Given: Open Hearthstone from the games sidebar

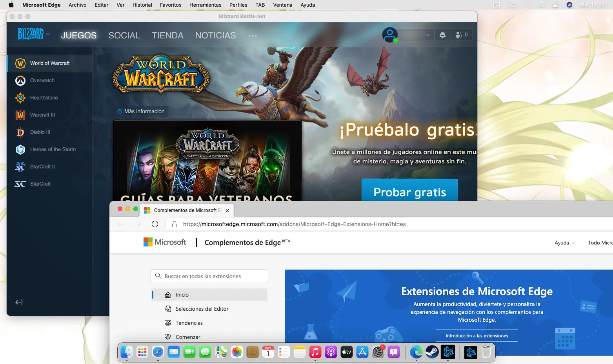Looking at the screenshot, I should 50,98.
